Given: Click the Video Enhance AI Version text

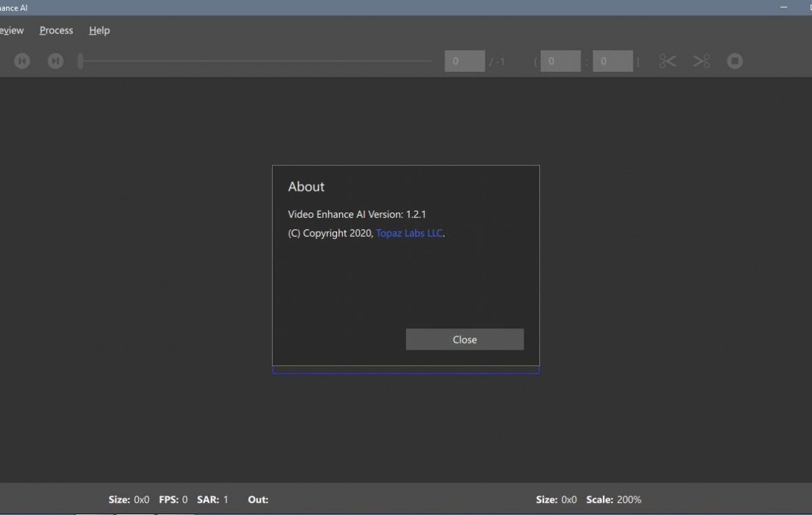Looking at the screenshot, I should coord(357,214).
